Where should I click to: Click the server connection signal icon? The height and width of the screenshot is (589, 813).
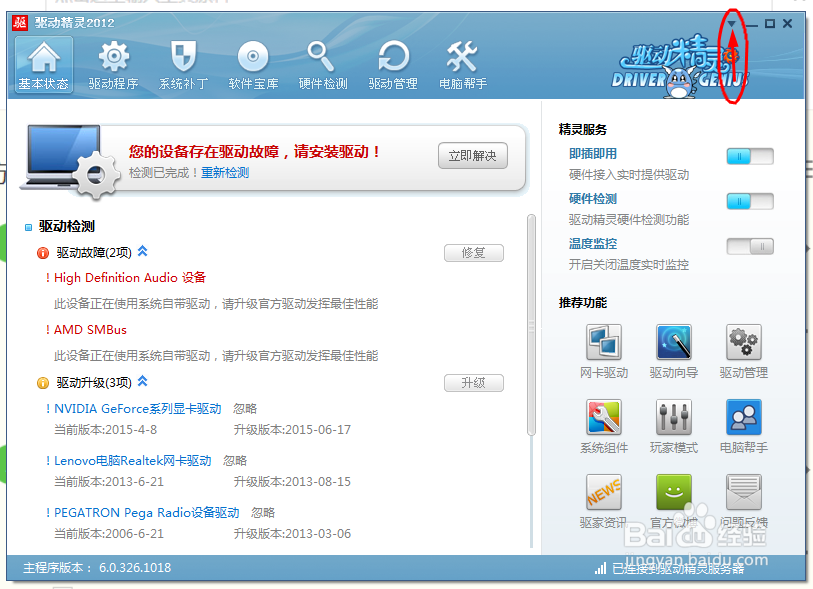coord(600,569)
